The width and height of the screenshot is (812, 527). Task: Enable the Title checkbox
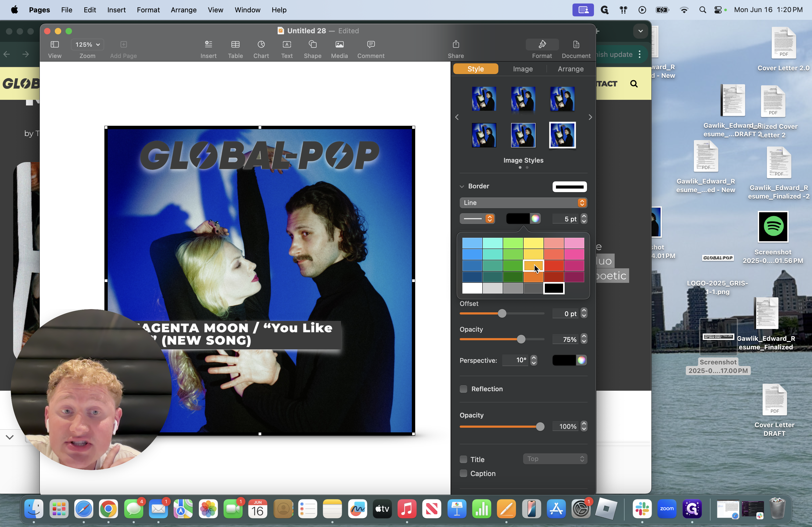tap(463, 459)
